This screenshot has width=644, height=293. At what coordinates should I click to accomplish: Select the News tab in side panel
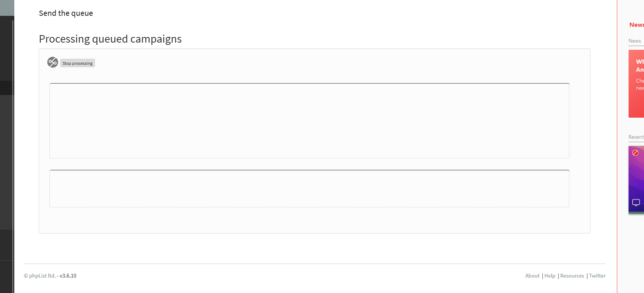[x=635, y=41]
